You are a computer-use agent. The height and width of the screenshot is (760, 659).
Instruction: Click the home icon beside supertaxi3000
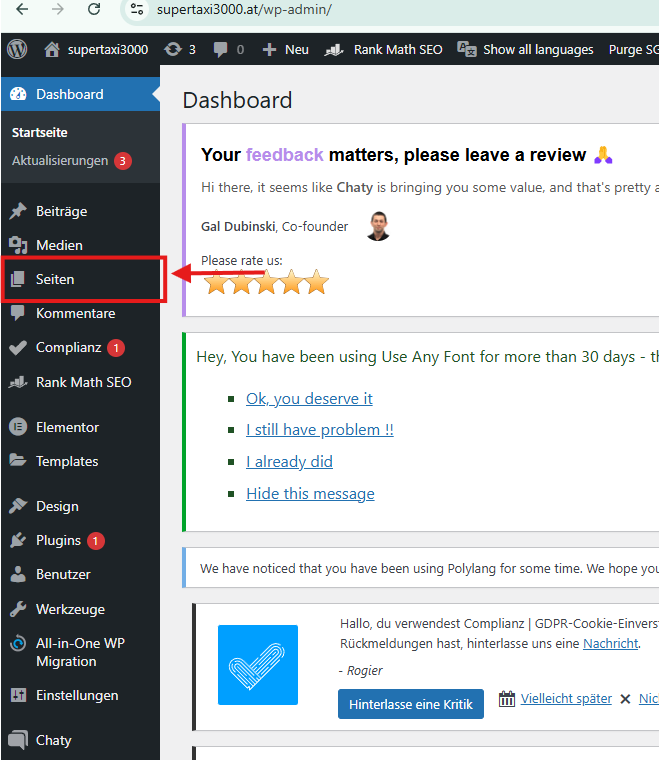[x=52, y=49]
